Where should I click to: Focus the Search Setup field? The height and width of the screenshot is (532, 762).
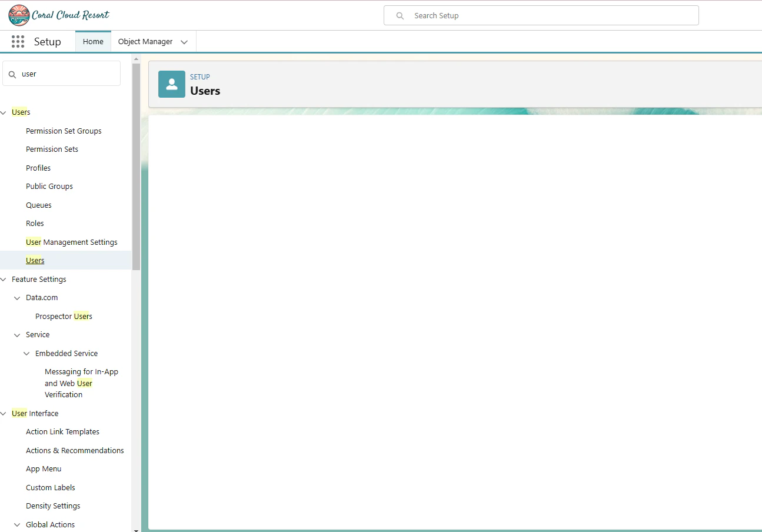click(541, 15)
